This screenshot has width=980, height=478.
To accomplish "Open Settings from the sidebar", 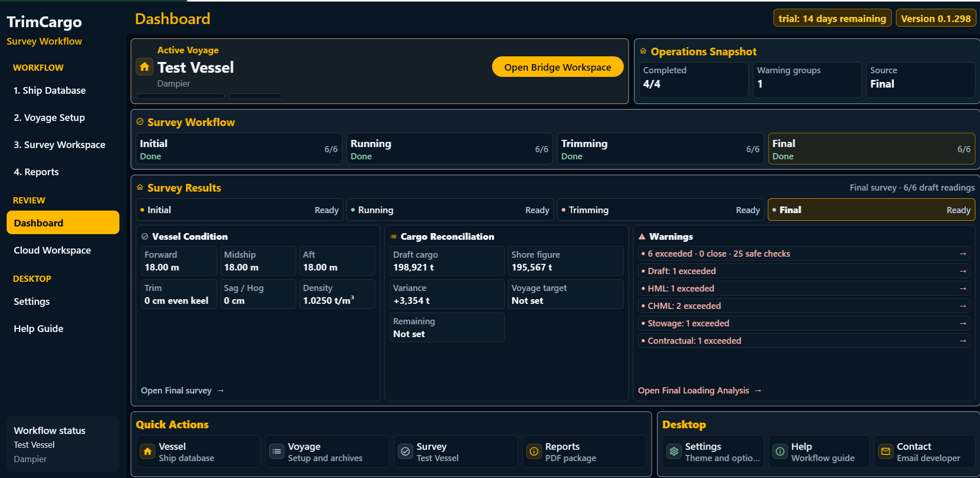I will point(63,302).
